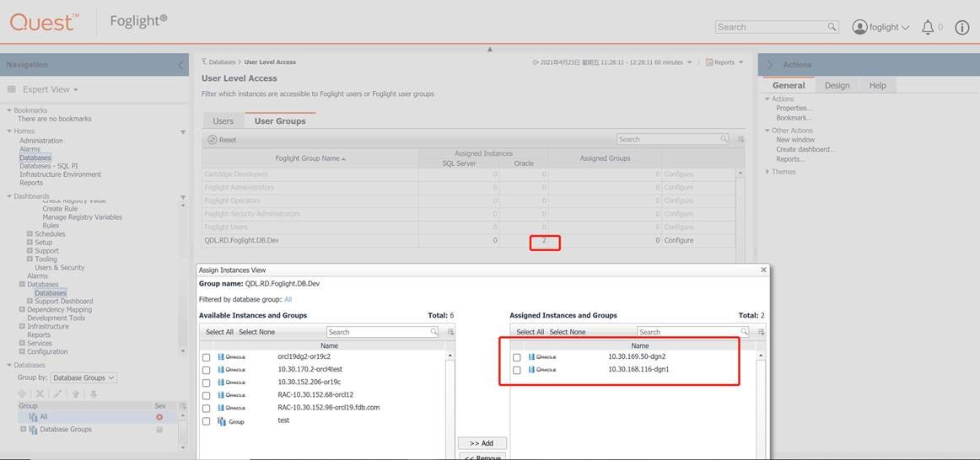Viewport: 980px width, 460px height.
Task: Click the red severity icon in All row
Action: click(x=159, y=417)
